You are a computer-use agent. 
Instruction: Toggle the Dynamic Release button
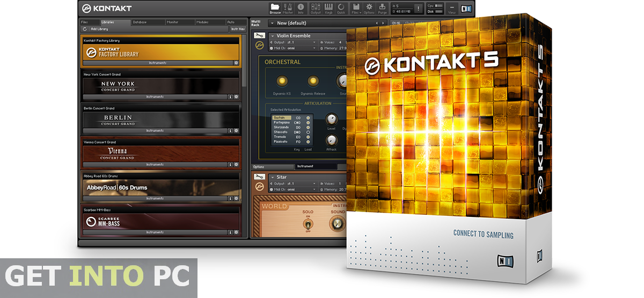312,80
